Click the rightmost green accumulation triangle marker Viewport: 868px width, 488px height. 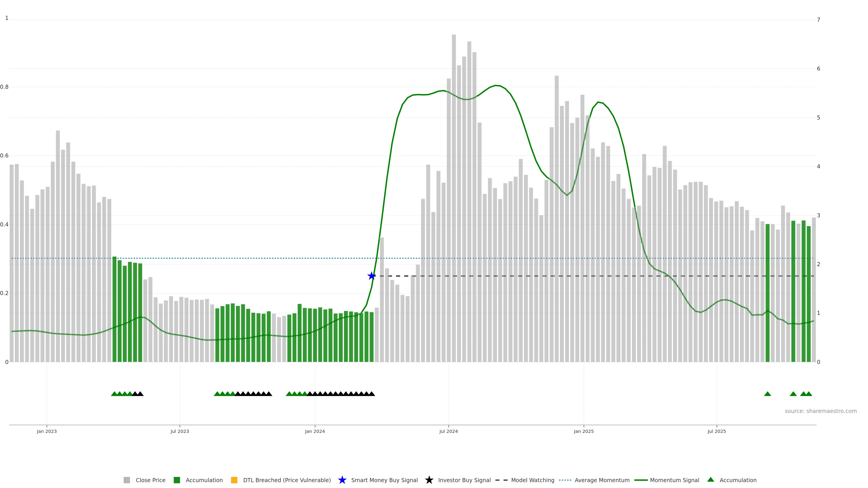point(809,394)
